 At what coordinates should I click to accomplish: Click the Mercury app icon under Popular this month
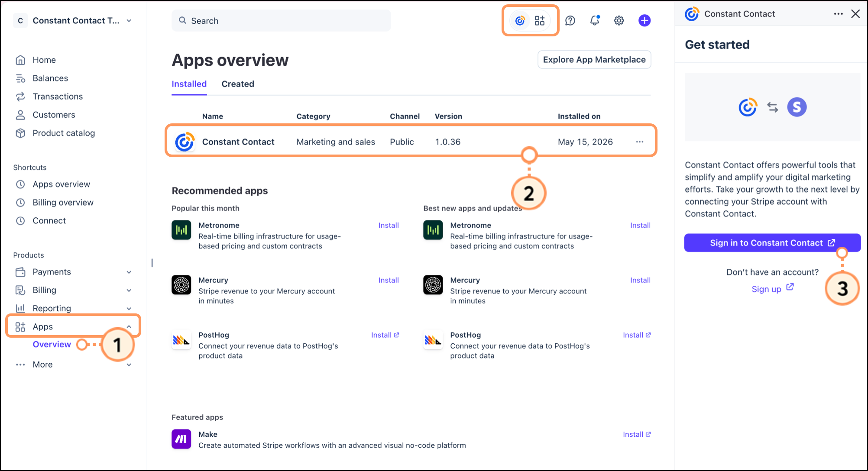pos(181,285)
